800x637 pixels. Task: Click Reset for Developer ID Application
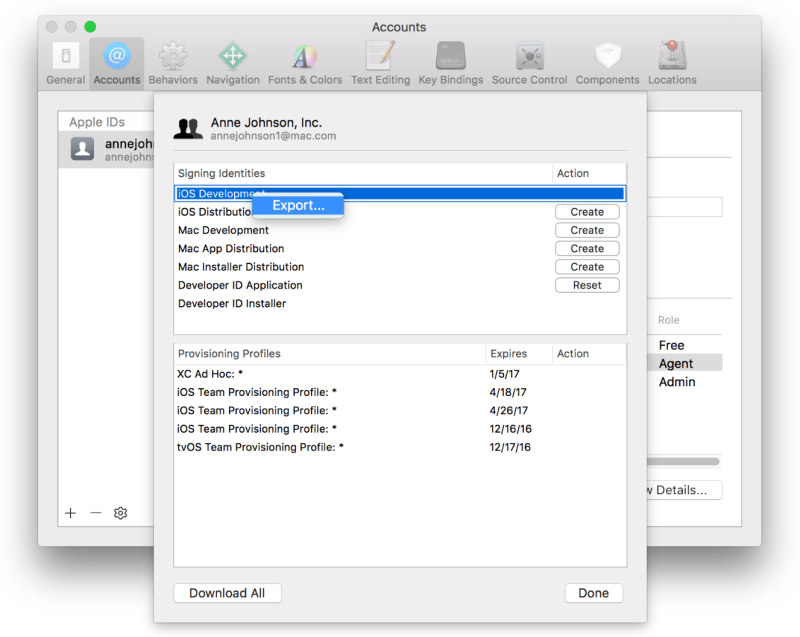[587, 285]
